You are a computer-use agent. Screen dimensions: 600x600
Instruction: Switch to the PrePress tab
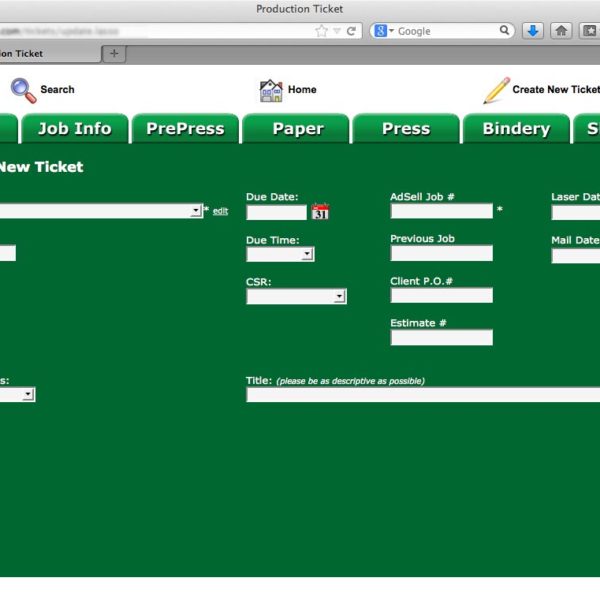(185, 129)
